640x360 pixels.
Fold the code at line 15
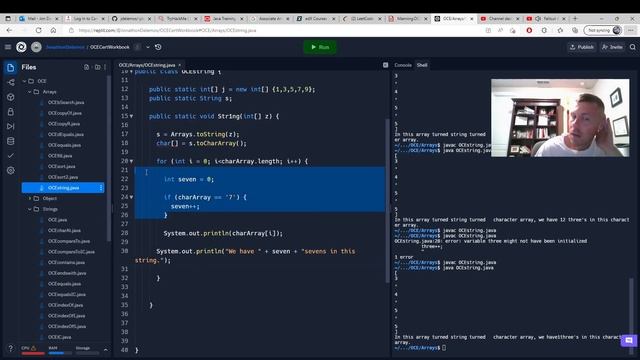pyautogui.click(x=131, y=116)
